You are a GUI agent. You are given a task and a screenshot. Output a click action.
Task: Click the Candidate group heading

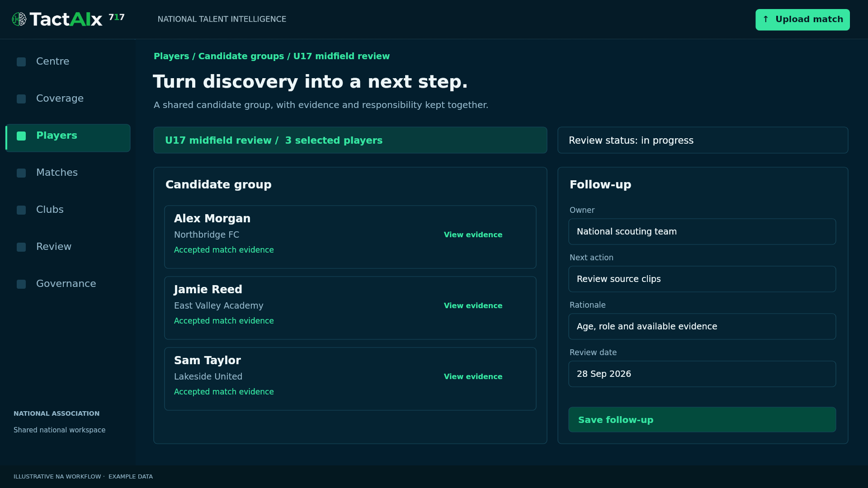pyautogui.click(x=218, y=185)
